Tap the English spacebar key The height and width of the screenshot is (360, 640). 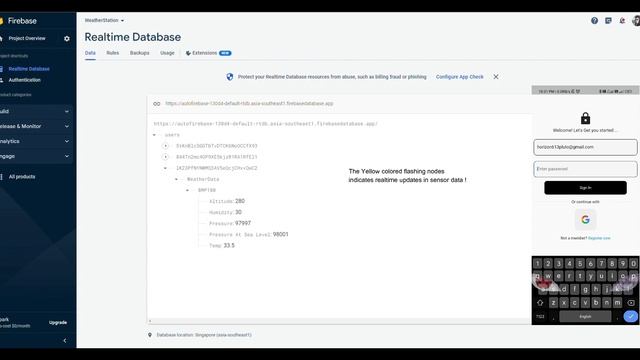(585, 316)
